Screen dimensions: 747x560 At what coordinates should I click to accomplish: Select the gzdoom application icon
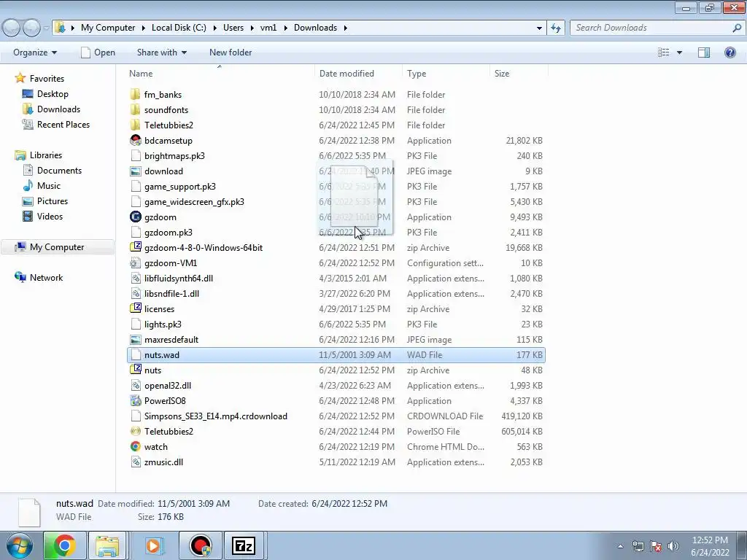(x=135, y=217)
